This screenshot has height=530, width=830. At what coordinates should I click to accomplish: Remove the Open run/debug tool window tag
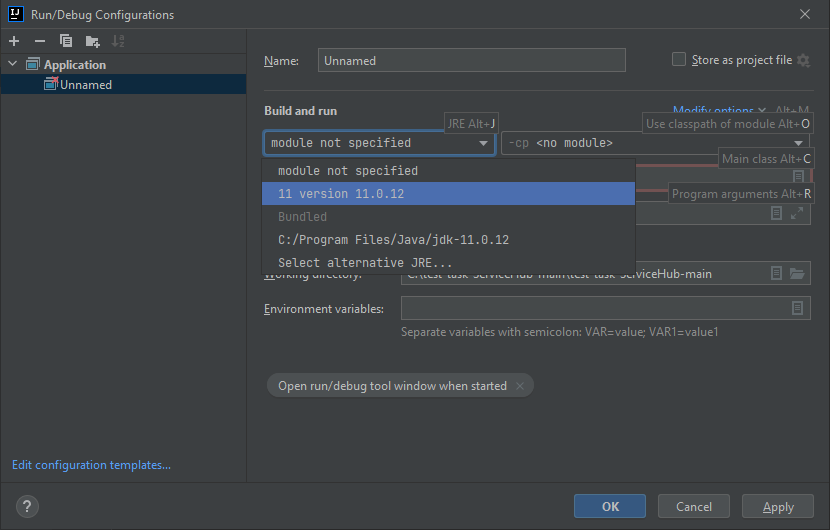520,386
